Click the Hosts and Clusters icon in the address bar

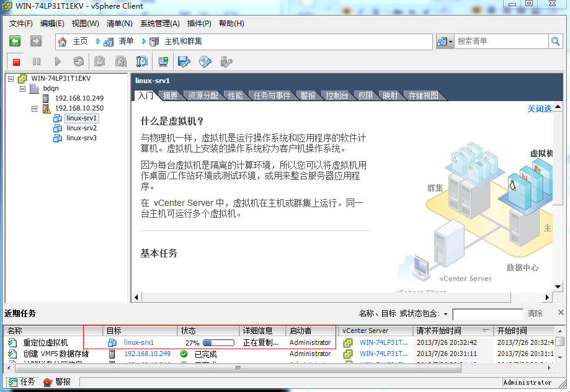pyautogui.click(x=154, y=42)
